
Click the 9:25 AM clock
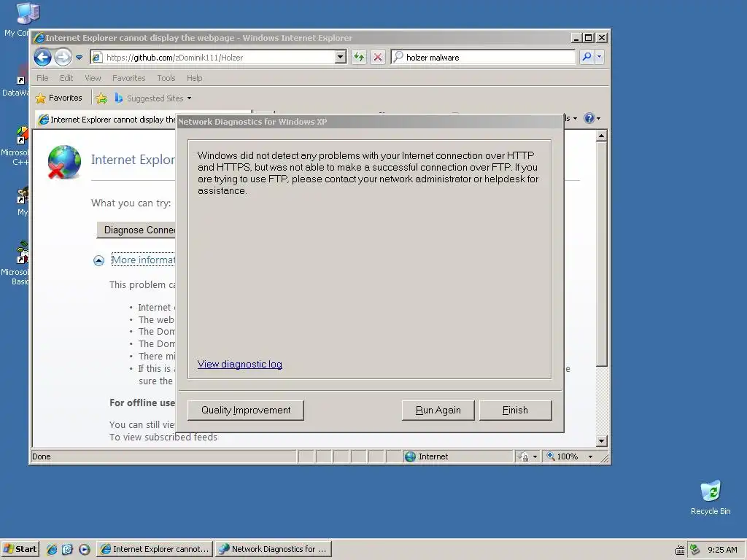click(x=722, y=550)
